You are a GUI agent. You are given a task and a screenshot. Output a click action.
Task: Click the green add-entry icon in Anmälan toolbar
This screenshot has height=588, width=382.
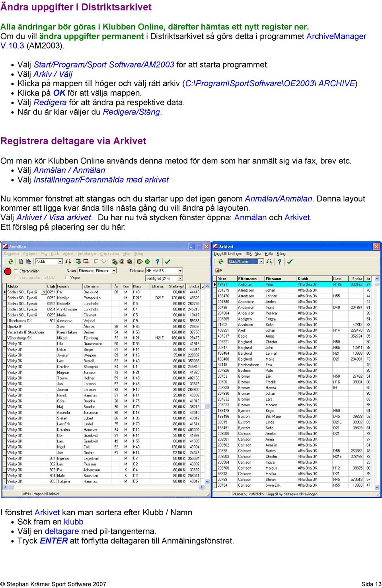78,262
